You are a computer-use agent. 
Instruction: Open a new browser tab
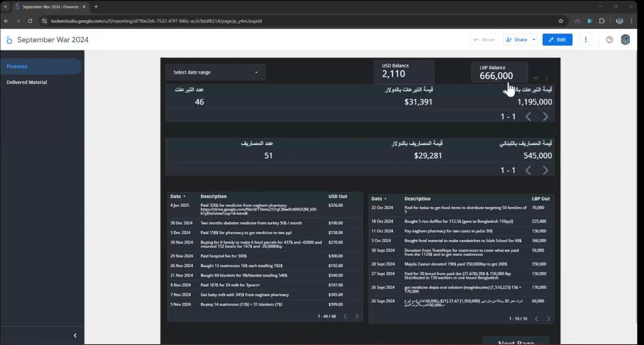96,7
